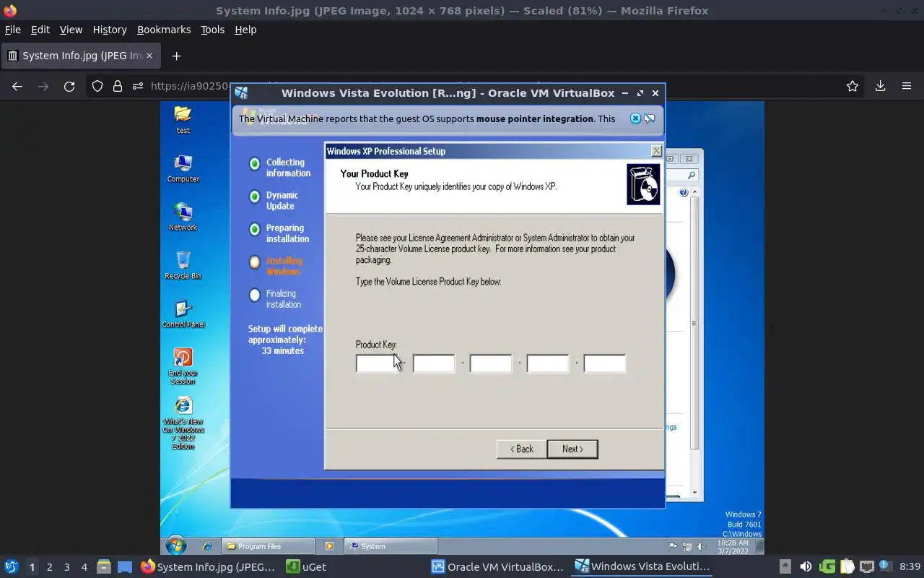Close the Windows XP Professional Setup dialog
The width and height of the screenshot is (924, 578).
(x=656, y=151)
